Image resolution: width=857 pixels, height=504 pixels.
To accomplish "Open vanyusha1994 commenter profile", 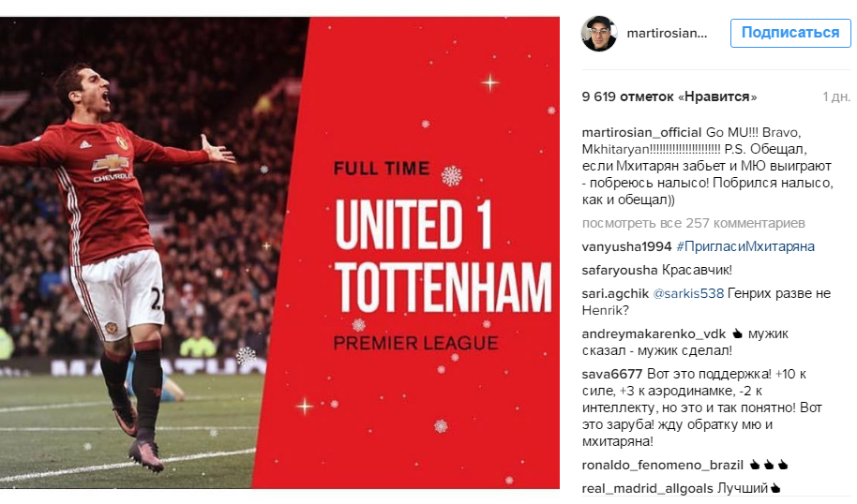I will tap(626, 246).
